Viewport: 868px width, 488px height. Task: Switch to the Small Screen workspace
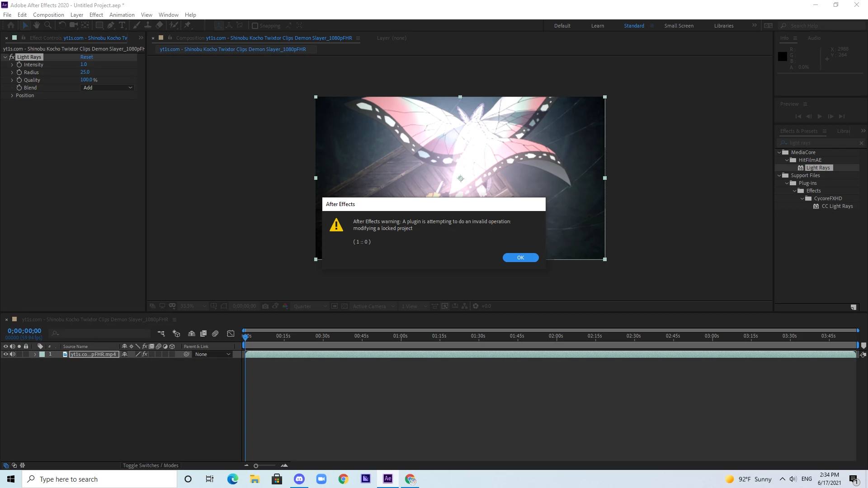[x=679, y=26]
